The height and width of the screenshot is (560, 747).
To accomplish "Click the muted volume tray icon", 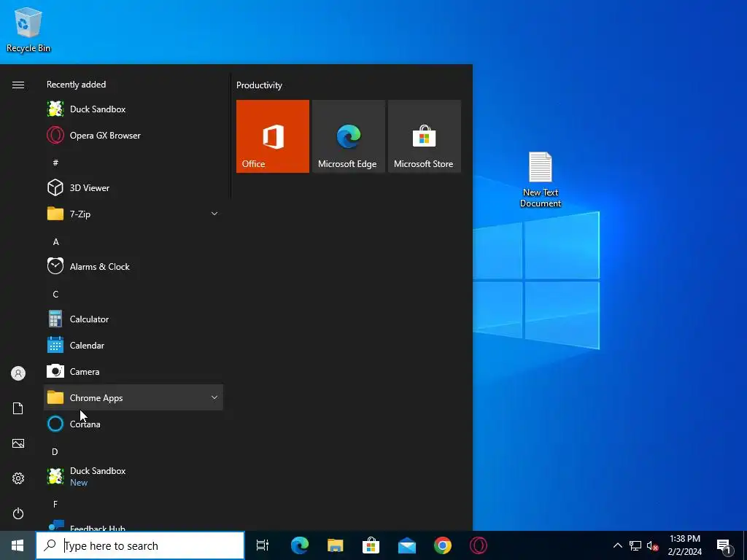I will (652, 545).
